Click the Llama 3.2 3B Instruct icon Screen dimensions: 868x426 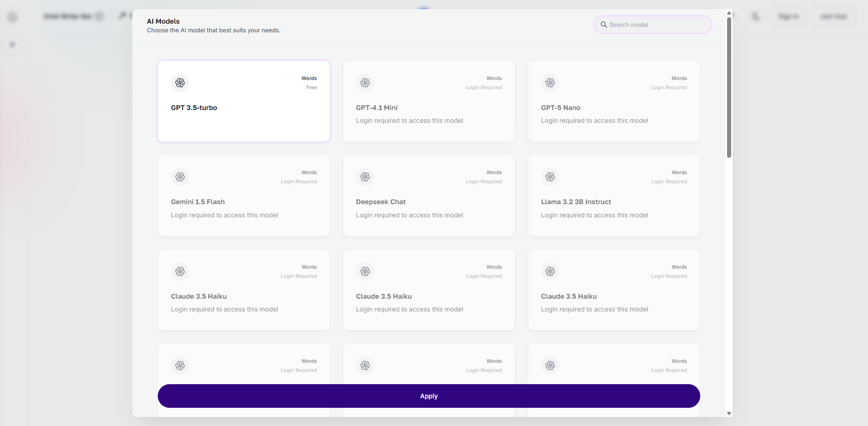tap(550, 177)
